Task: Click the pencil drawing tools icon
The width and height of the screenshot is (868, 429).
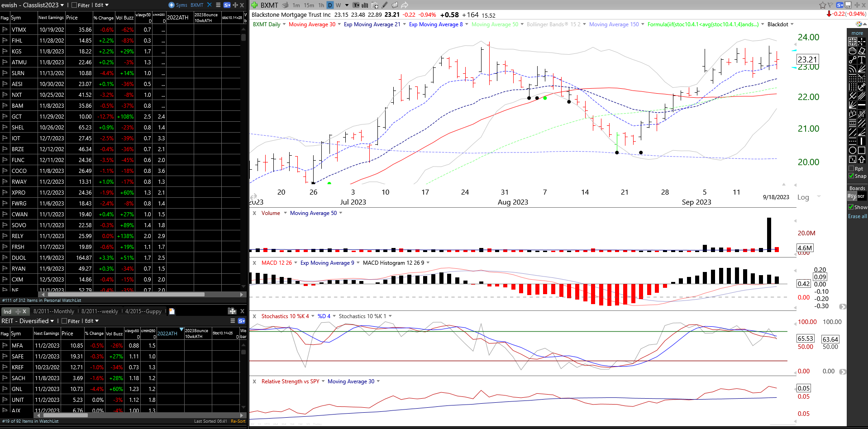Action: tap(385, 5)
